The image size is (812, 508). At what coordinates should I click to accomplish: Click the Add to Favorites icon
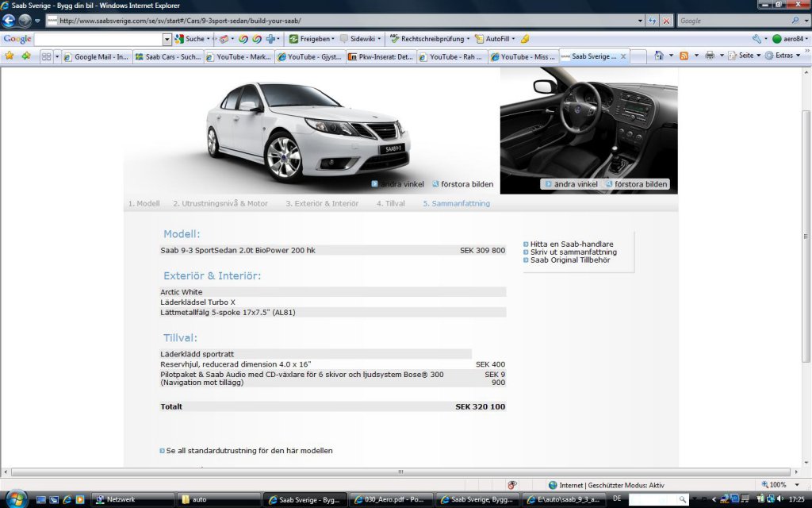coord(26,56)
